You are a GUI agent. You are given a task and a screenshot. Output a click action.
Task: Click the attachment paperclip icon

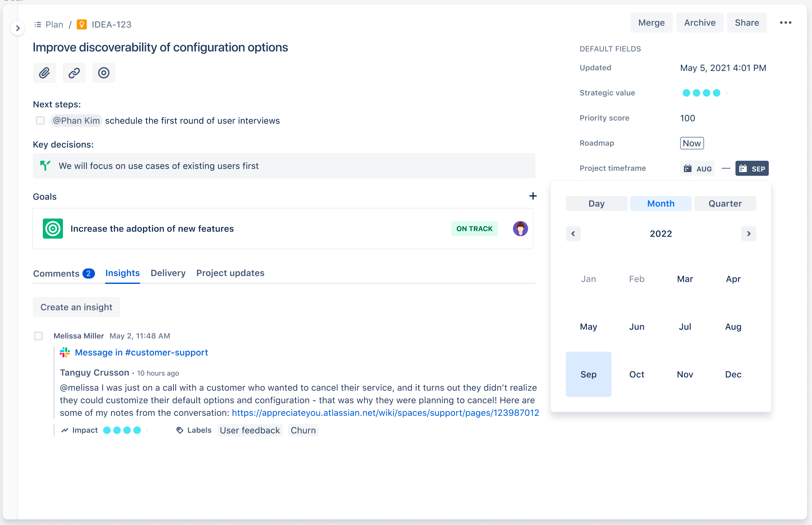tap(44, 73)
